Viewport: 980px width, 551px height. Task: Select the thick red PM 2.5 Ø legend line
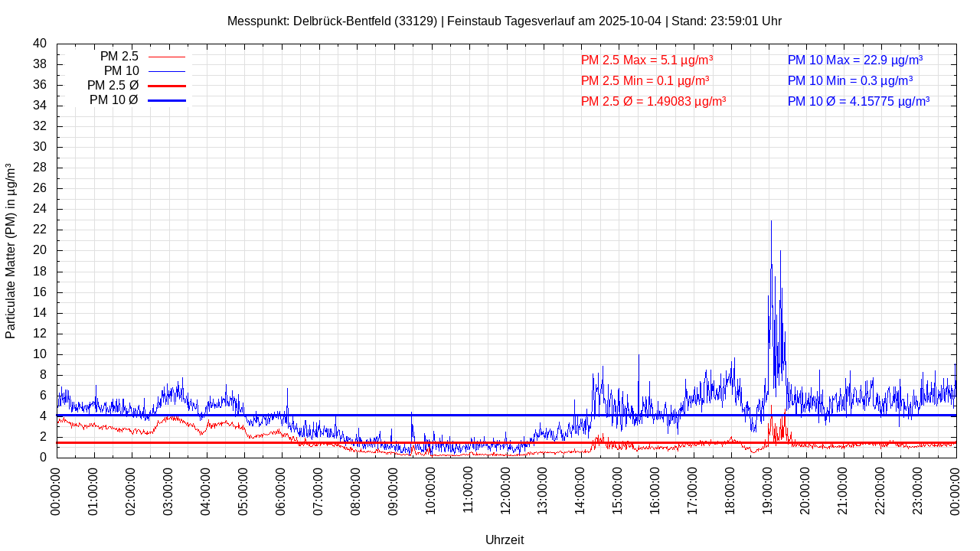pyautogui.click(x=167, y=86)
